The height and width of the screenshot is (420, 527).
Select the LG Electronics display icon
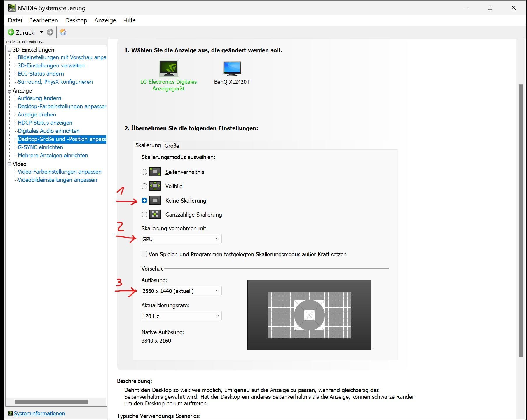(169, 68)
